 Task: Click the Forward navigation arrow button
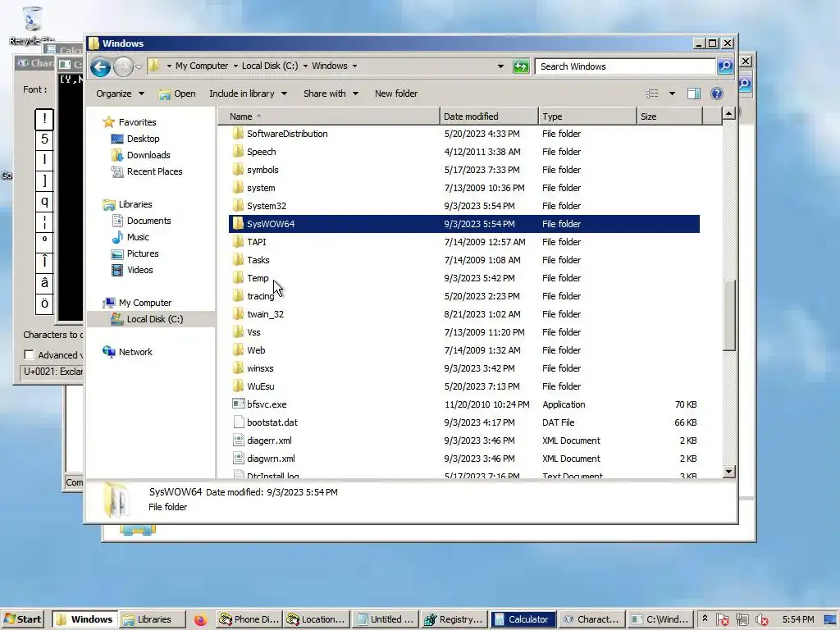click(123, 67)
